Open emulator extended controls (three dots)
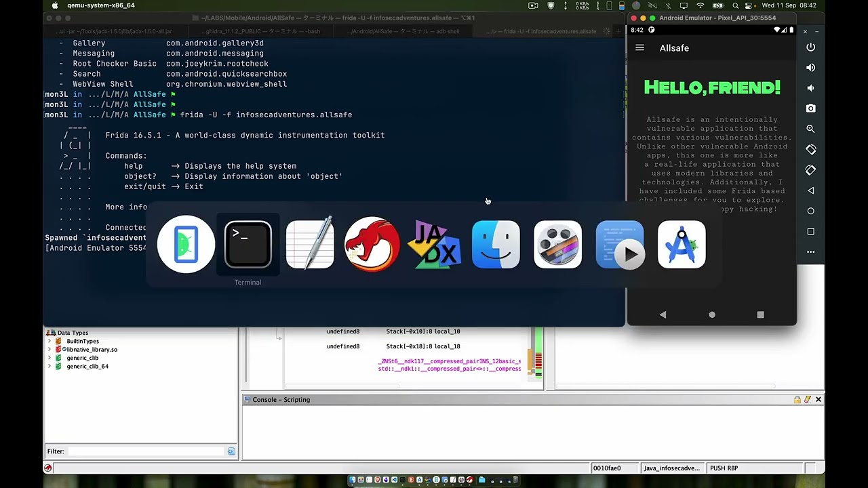This screenshot has width=868, height=488. [x=810, y=252]
